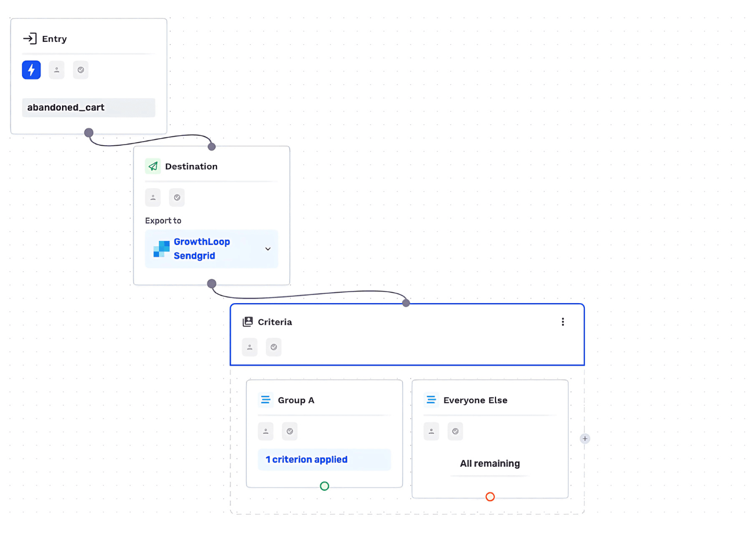
Task: Select the Criteria node title
Action: click(x=275, y=322)
